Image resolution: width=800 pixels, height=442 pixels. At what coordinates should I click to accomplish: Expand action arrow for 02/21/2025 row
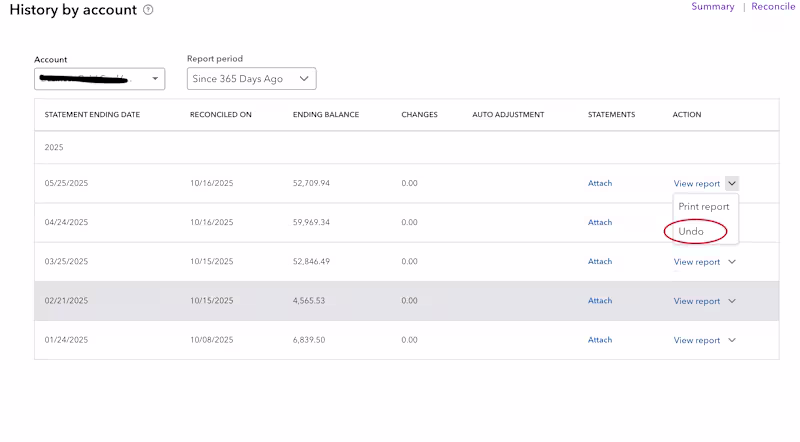tap(732, 301)
